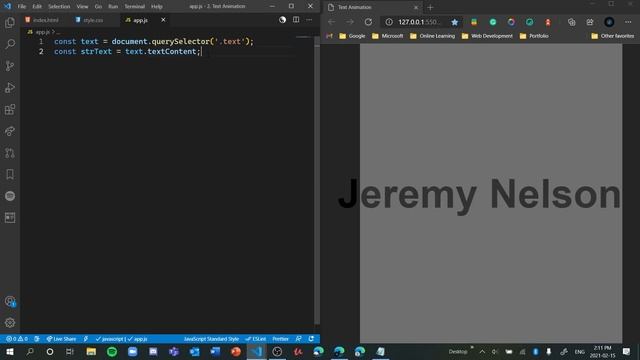
Task: Open the Microsoft favorites folder
Action: (387, 36)
